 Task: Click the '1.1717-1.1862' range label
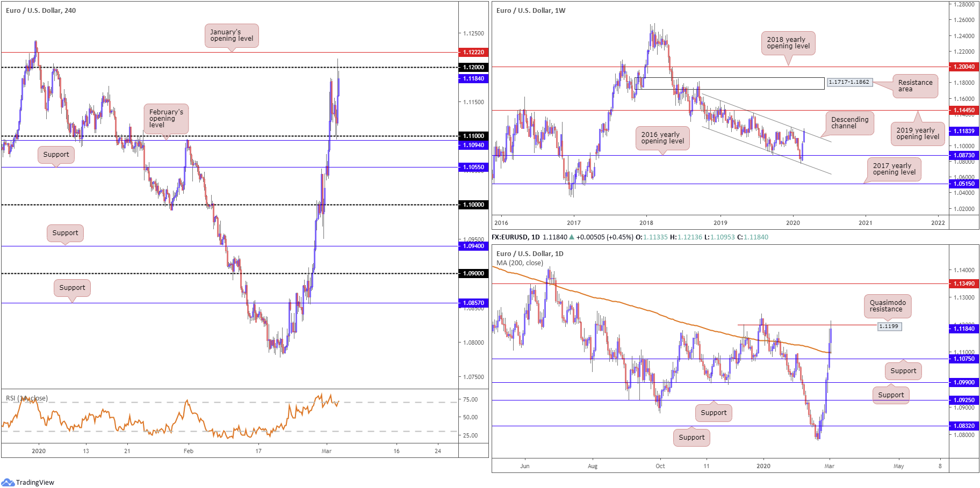click(x=849, y=82)
